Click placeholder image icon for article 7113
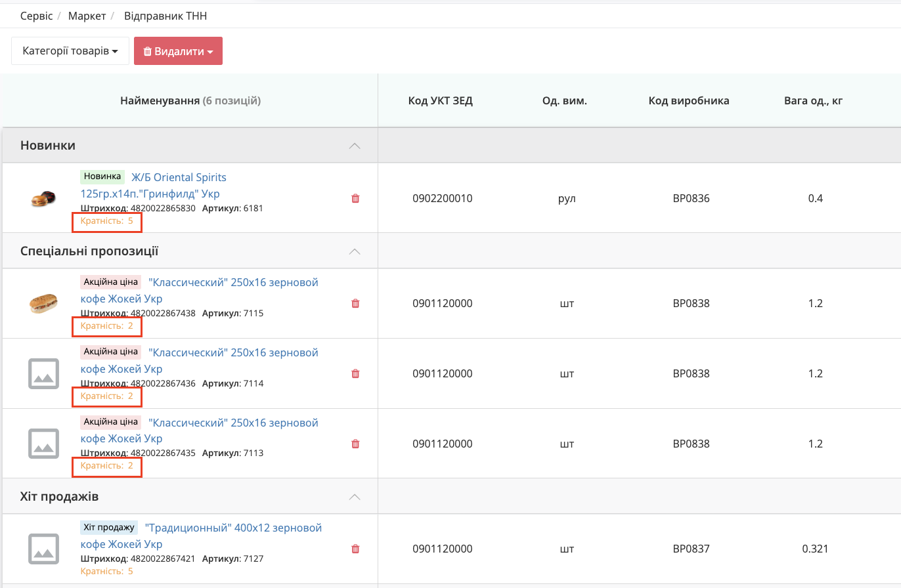Image resolution: width=901 pixels, height=588 pixels. (44, 444)
